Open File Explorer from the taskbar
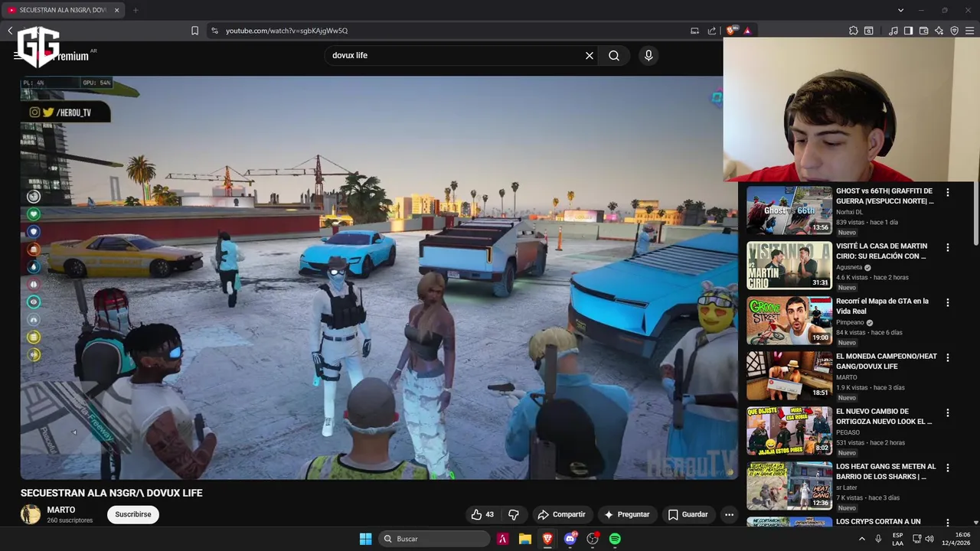Viewport: 980px width, 551px height. [525, 539]
